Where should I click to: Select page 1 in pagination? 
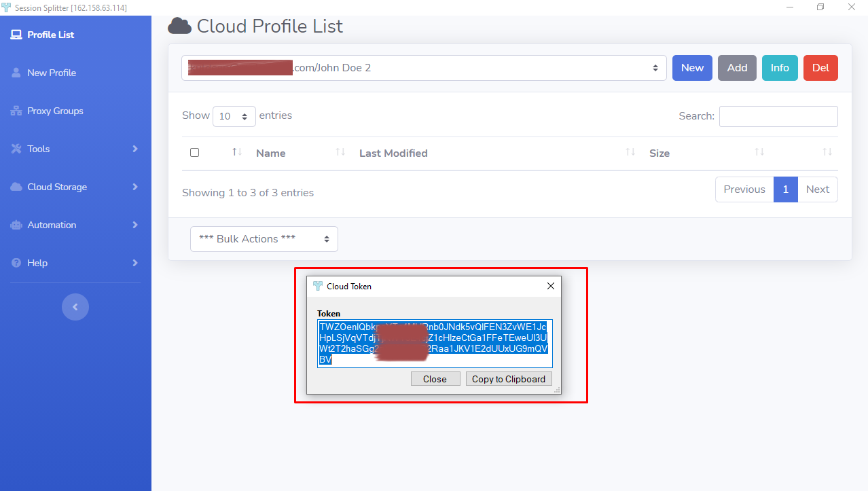pos(786,189)
